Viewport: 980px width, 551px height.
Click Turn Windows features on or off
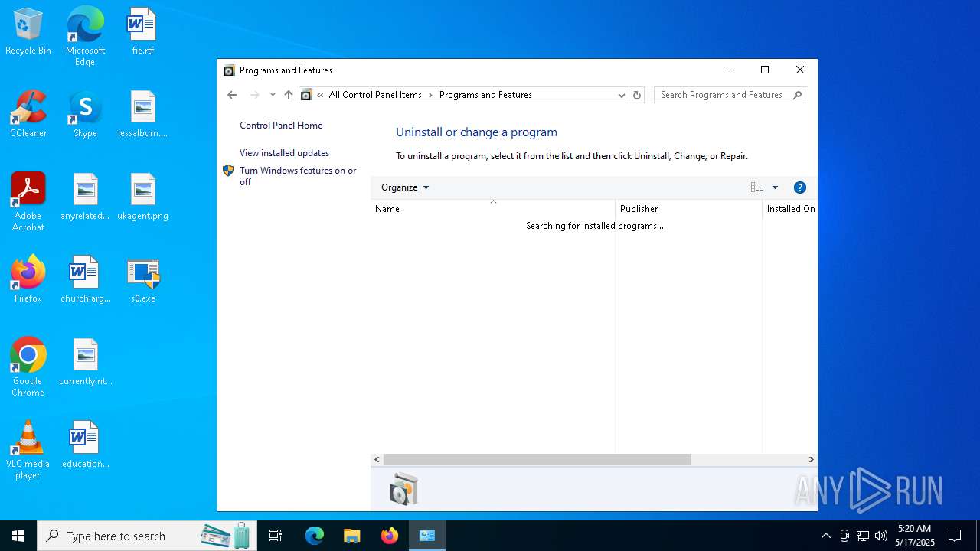point(298,176)
